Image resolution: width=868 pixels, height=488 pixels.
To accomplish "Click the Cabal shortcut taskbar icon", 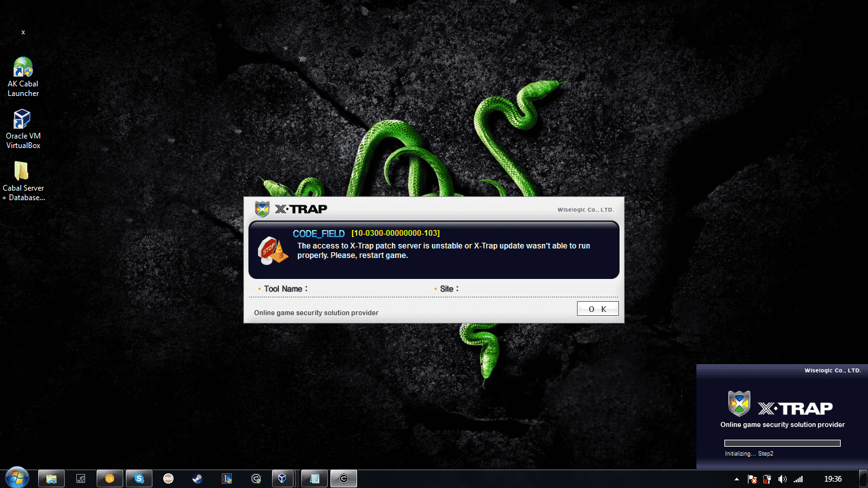I will point(256,478).
